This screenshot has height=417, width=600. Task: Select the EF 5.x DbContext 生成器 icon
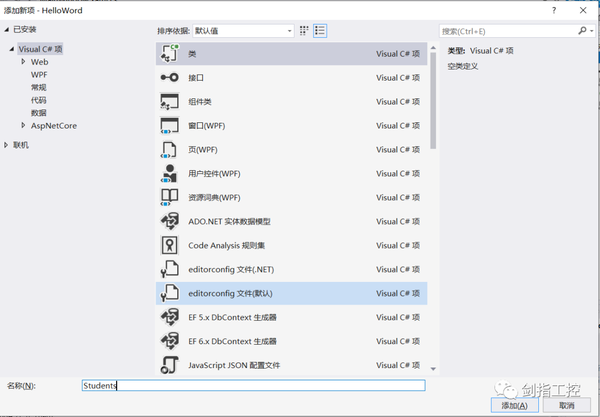click(170, 317)
